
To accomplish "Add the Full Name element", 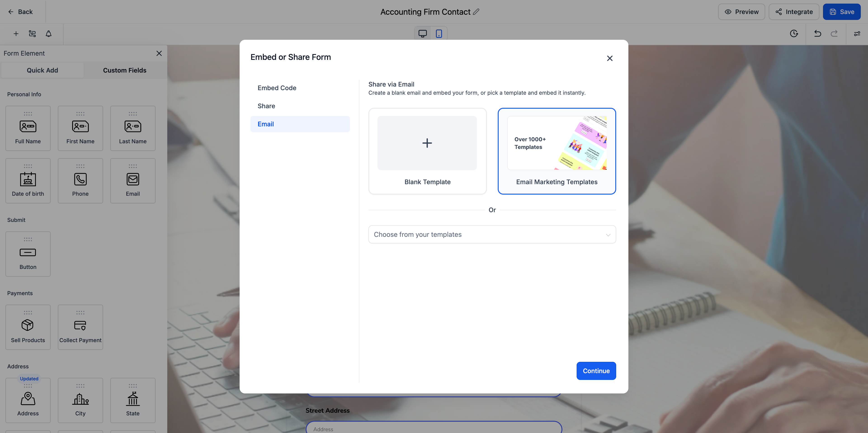I will [28, 128].
